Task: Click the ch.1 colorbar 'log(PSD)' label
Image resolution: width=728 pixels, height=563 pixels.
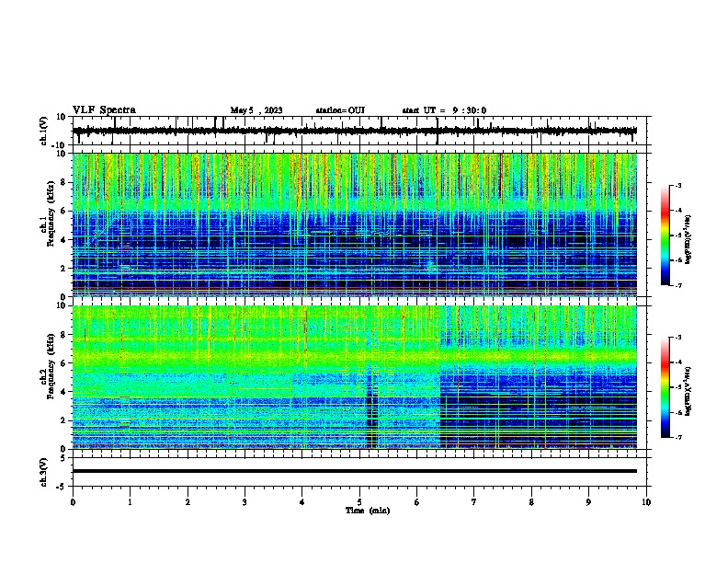Action: tap(688, 240)
